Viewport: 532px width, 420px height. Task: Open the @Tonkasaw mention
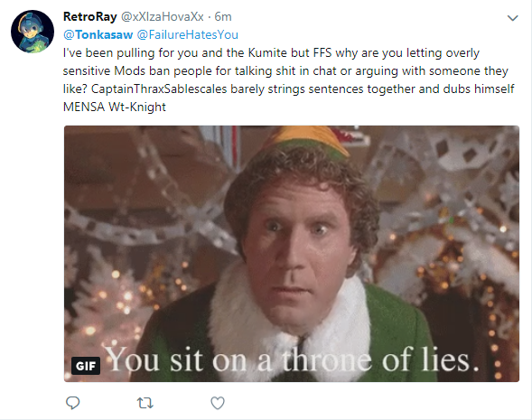pos(98,34)
